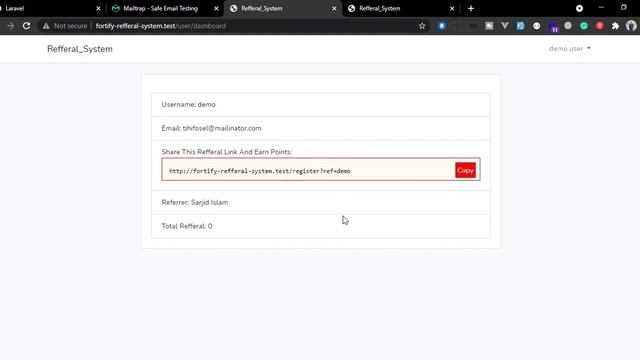The width and height of the screenshot is (640, 360).
Task: Click the purple extension icon with badge
Action: (x=553, y=27)
